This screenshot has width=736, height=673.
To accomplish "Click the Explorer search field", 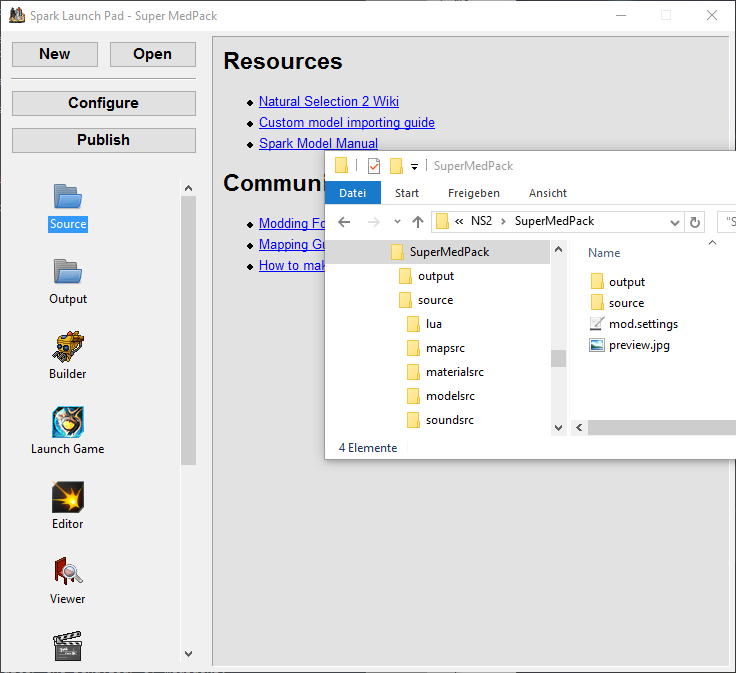I will [727, 222].
